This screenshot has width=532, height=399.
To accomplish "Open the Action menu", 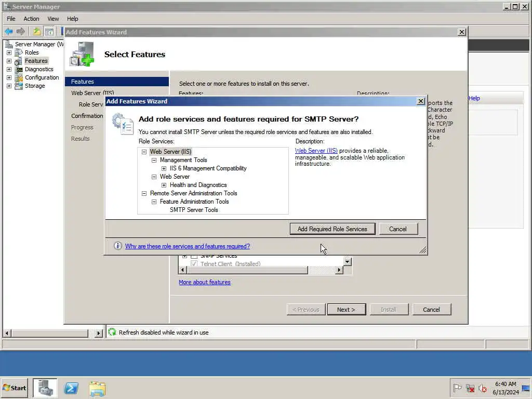I will point(31,19).
